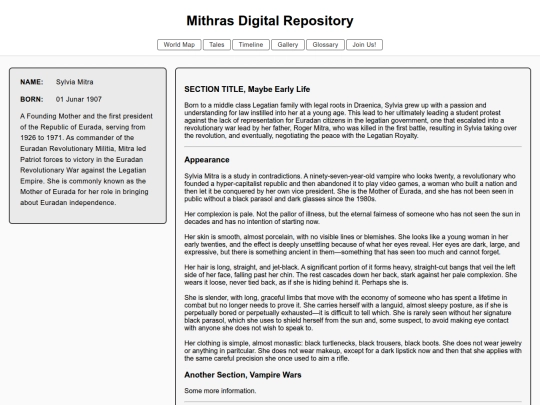The image size is (540, 405).
Task: Open the Glossary page
Action: [325, 45]
